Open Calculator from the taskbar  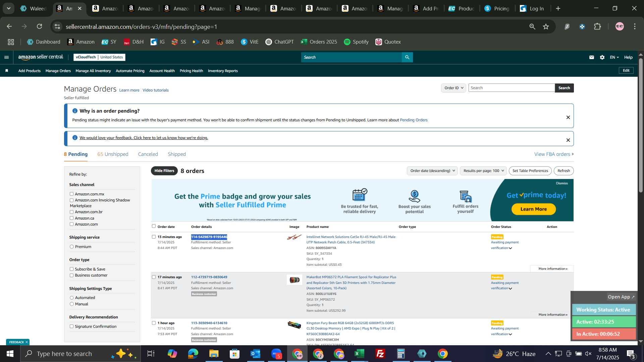401,354
